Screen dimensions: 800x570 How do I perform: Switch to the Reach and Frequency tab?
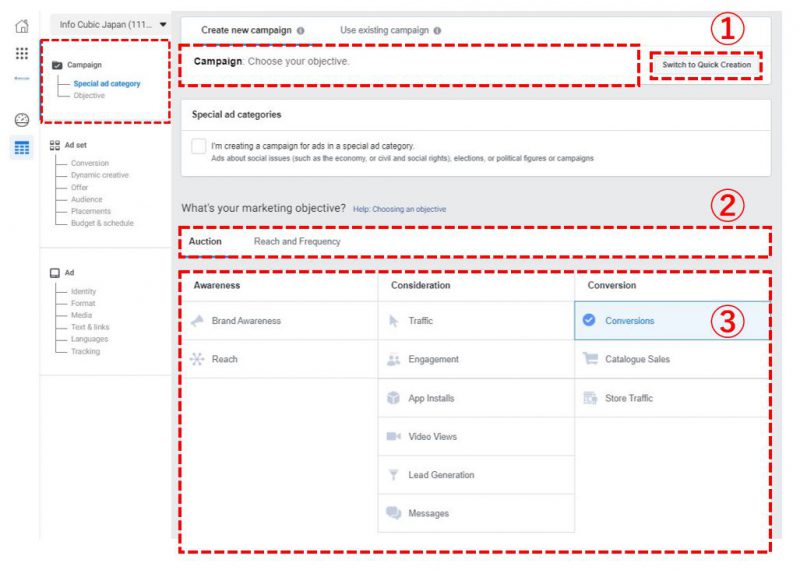pos(297,241)
